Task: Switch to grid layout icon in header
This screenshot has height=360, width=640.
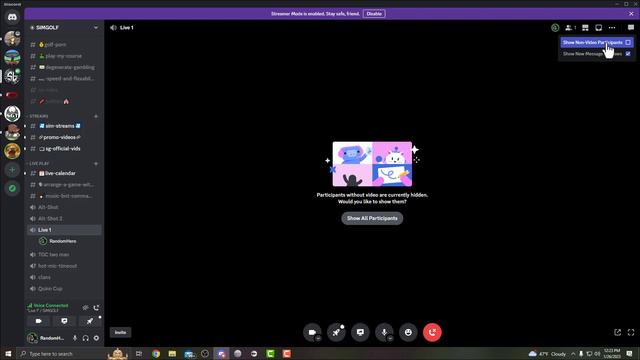Action: click(585, 28)
